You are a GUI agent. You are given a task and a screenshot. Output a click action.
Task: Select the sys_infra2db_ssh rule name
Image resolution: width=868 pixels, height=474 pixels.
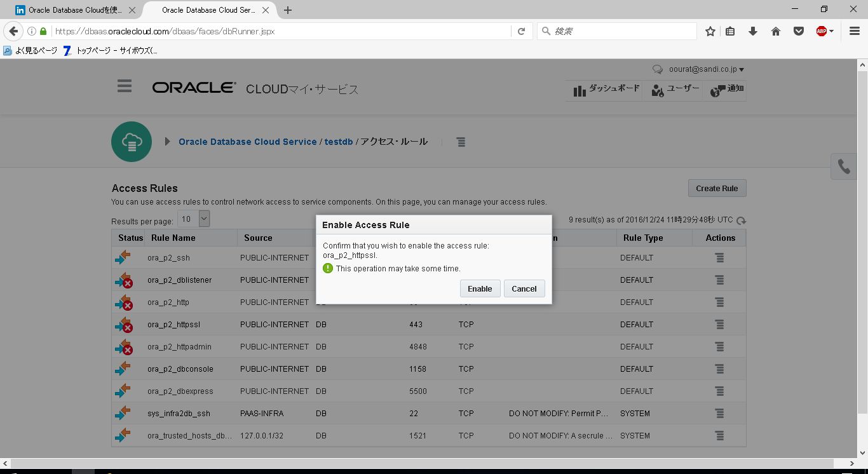[x=179, y=414]
